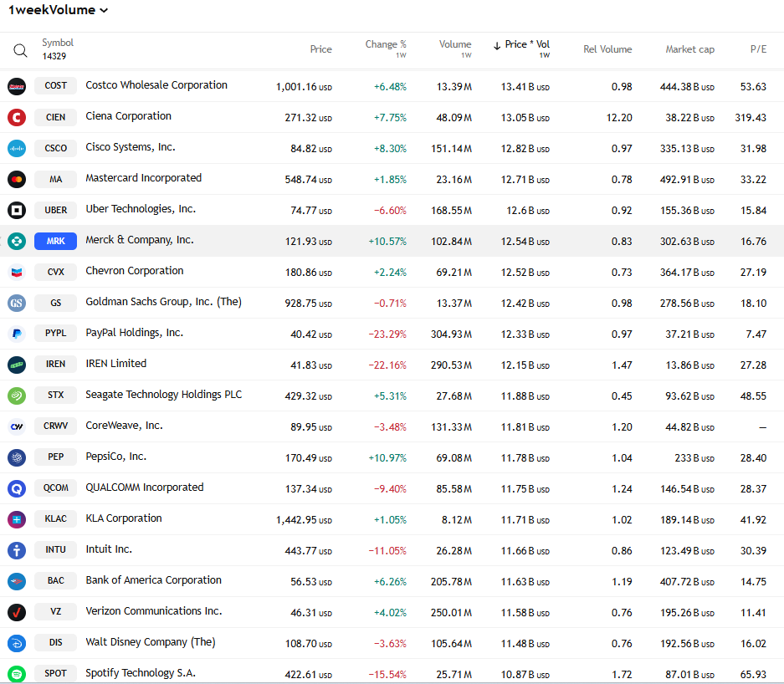Open the UBER ticker badge
Image resolution: width=784 pixels, height=684 pixels.
coord(55,210)
